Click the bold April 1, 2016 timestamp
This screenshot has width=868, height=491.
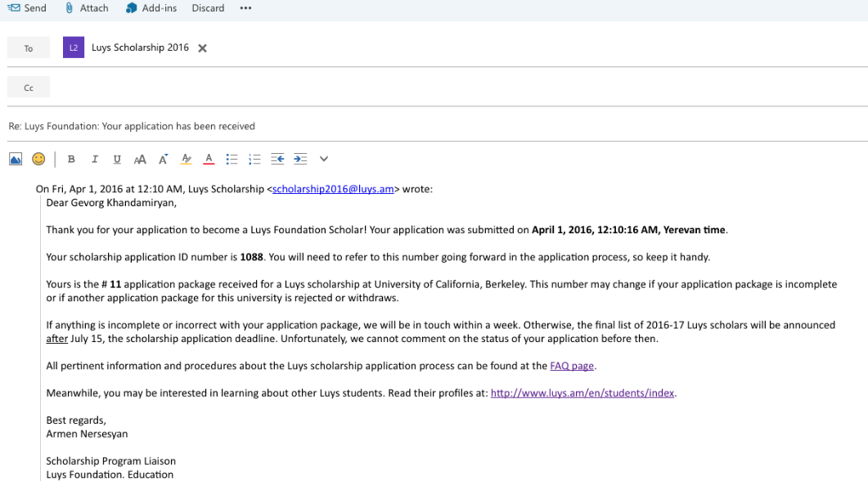[628, 230]
